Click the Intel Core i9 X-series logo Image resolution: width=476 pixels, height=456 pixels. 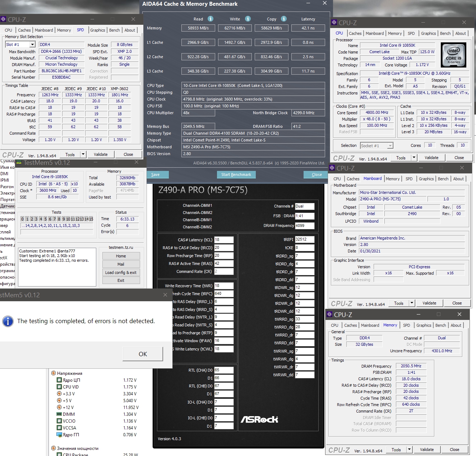coord(453,55)
